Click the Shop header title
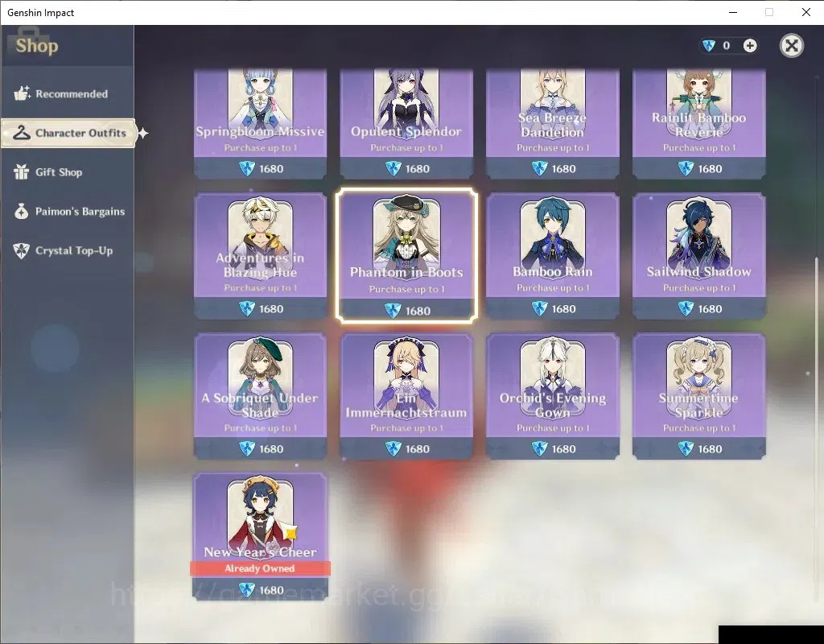This screenshot has width=824, height=644. (37, 46)
